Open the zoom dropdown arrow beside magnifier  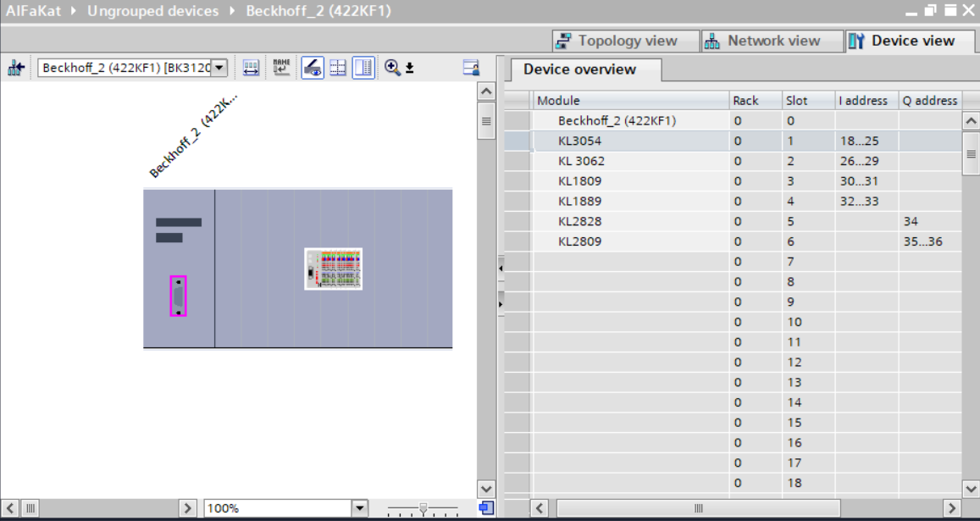point(409,68)
